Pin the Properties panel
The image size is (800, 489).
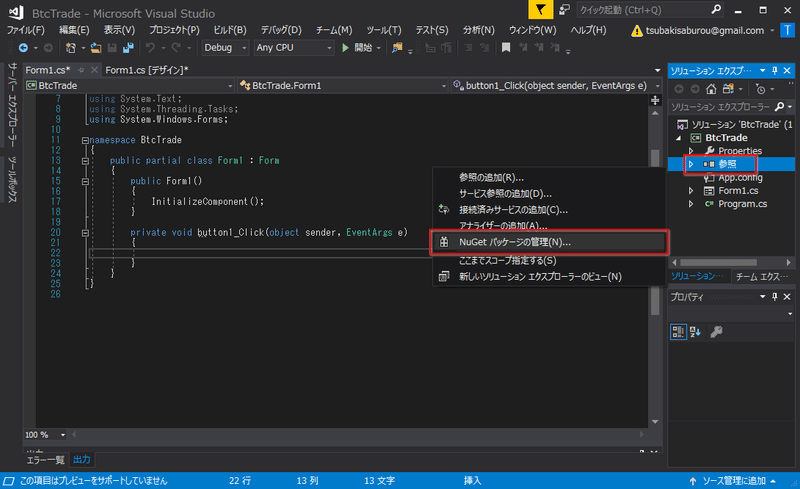[x=775, y=297]
